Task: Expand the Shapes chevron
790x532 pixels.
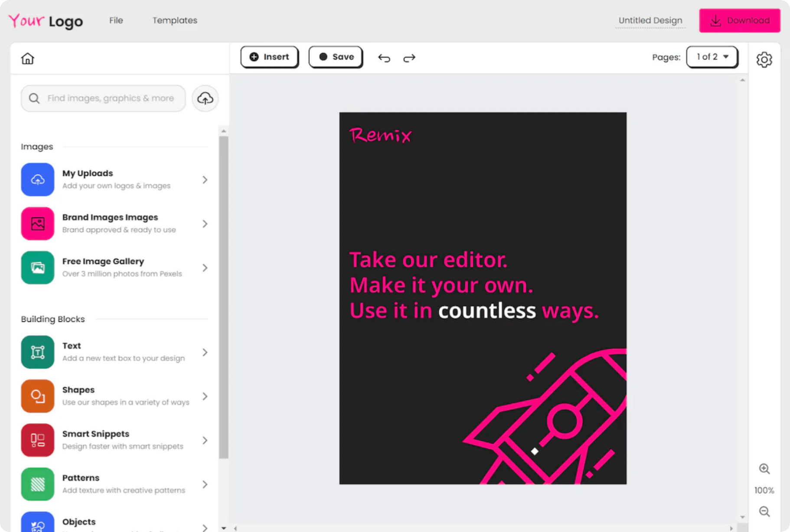Action: 205,396
